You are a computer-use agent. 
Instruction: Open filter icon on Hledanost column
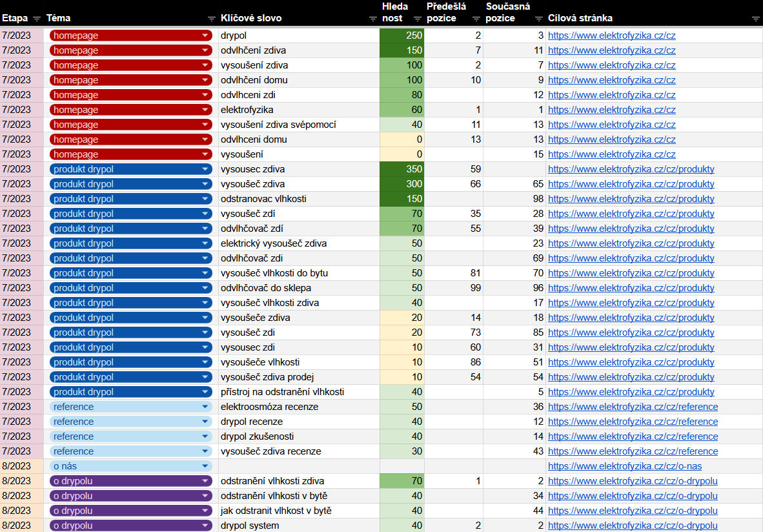click(x=417, y=19)
